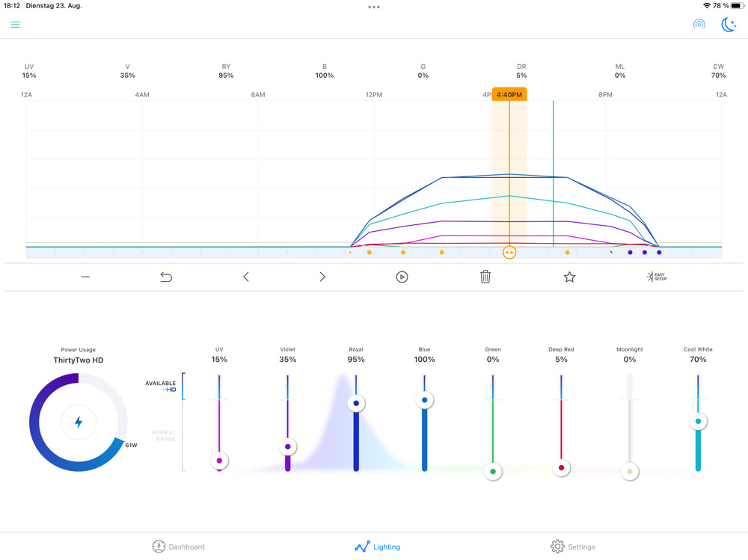Go to previous time point
Image resolution: width=748 pixels, height=560 pixels.
pos(246,277)
